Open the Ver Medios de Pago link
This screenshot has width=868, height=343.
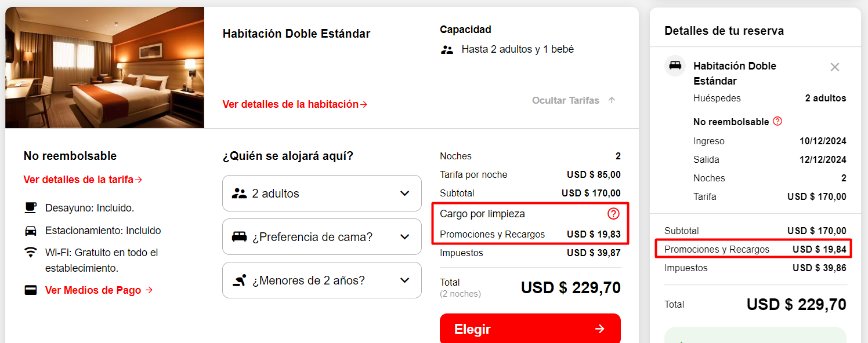[99, 290]
